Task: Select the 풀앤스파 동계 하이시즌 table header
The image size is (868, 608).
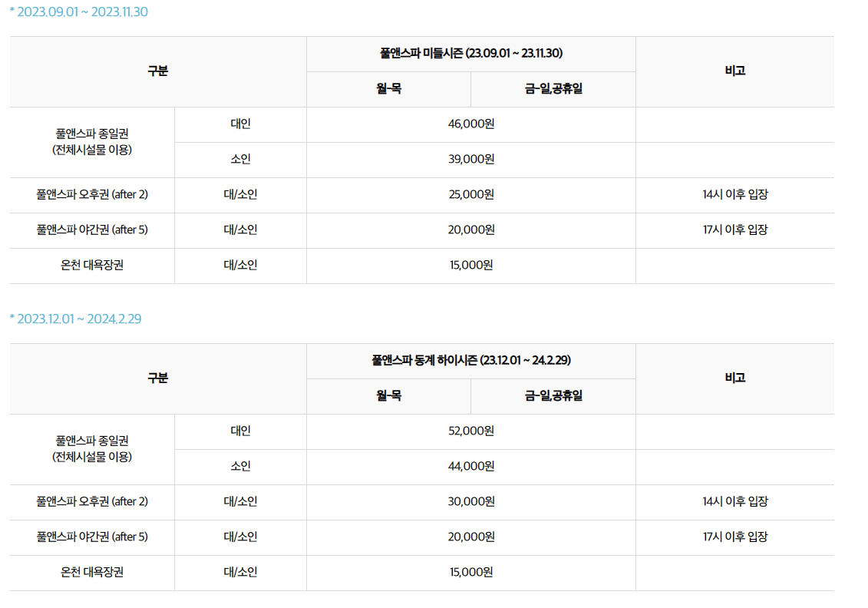Action: [470, 361]
